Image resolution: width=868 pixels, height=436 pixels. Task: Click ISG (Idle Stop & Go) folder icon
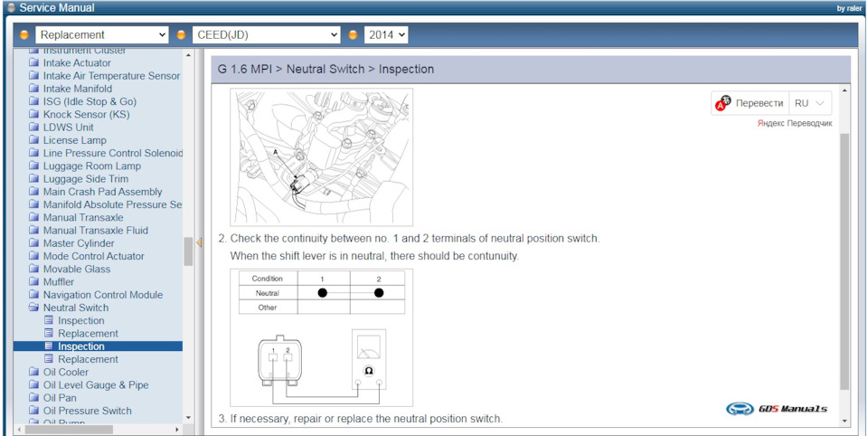point(34,101)
